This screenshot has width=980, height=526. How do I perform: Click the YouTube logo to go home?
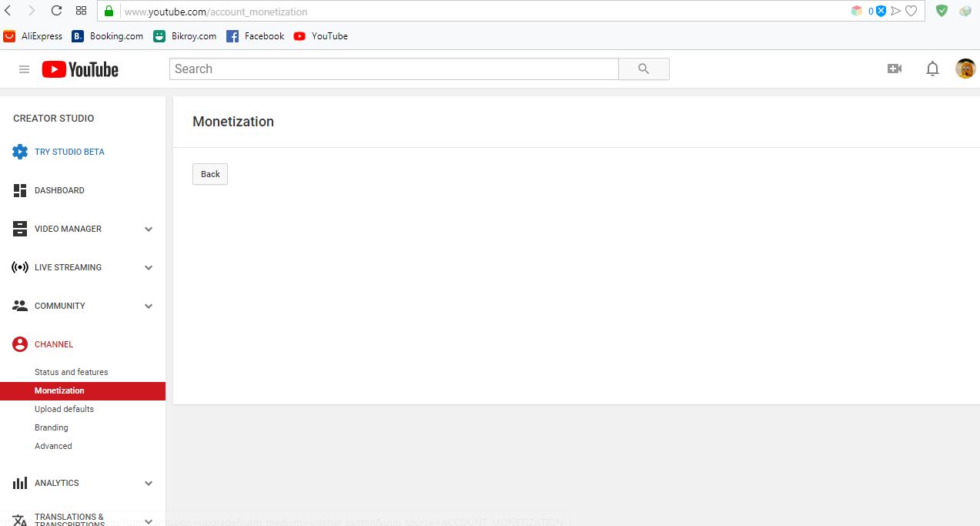(79, 69)
